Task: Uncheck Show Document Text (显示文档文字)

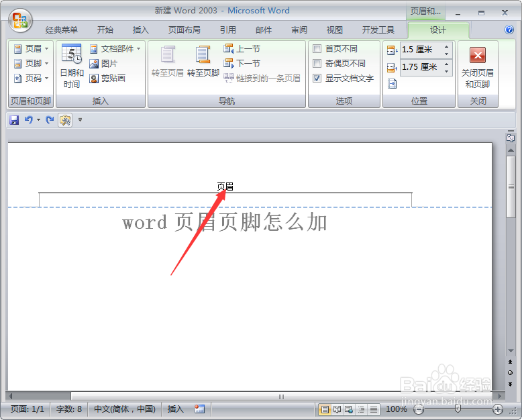Action: [x=317, y=78]
